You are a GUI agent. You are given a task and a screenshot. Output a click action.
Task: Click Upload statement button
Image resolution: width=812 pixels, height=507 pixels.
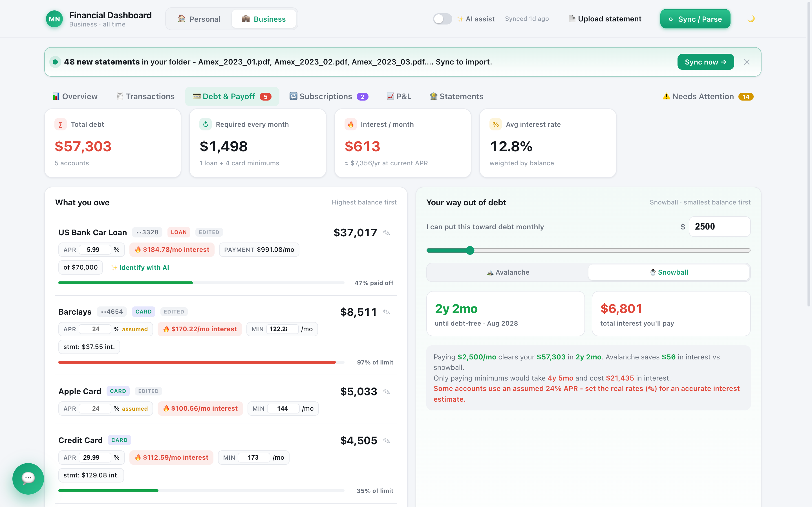pyautogui.click(x=605, y=19)
